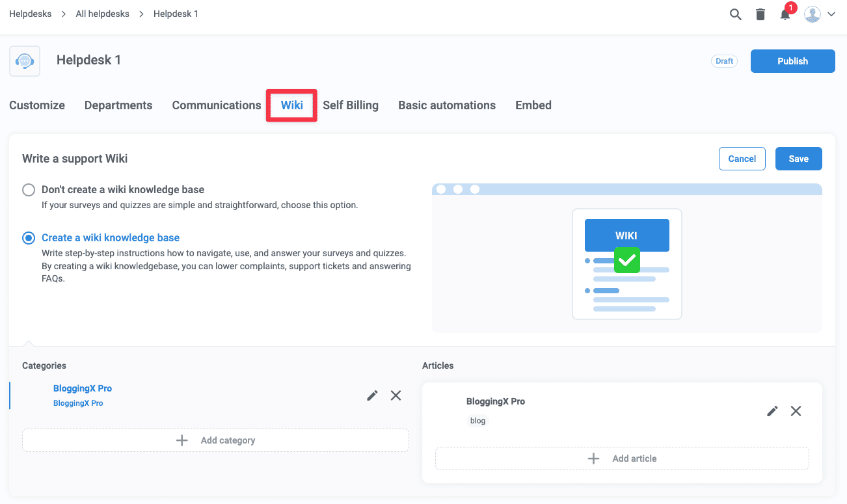This screenshot has height=504, width=847.
Task: Click the BloggingX Pro category subtitle
Action: pos(78,403)
